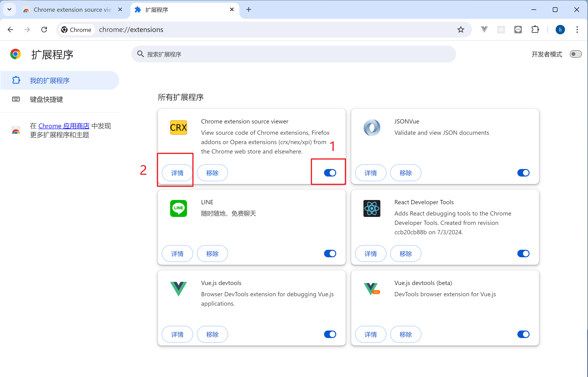Click the address bar showing chrome://extensions
This screenshot has width=588, height=377.
pos(264,30)
